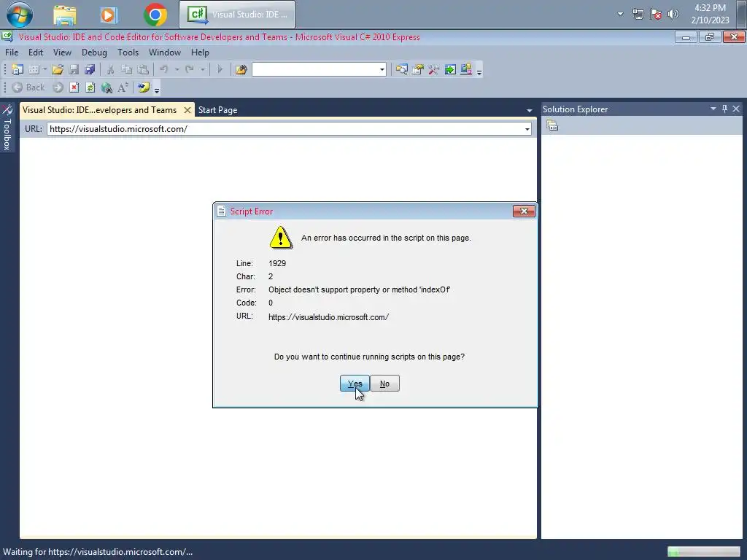The image size is (747, 560).
Task: Click the page loading progress bar
Action: pyautogui.click(x=704, y=552)
